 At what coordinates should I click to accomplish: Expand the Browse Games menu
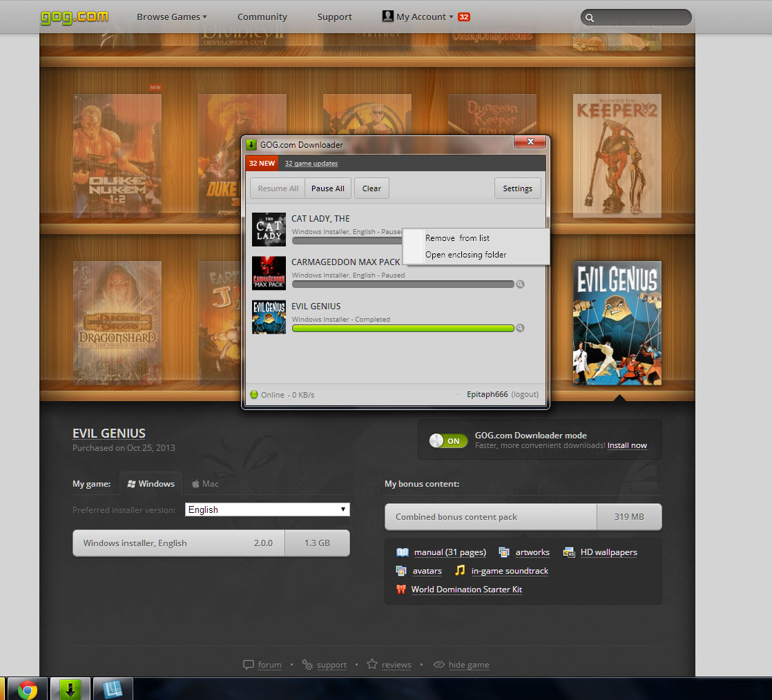tap(172, 17)
